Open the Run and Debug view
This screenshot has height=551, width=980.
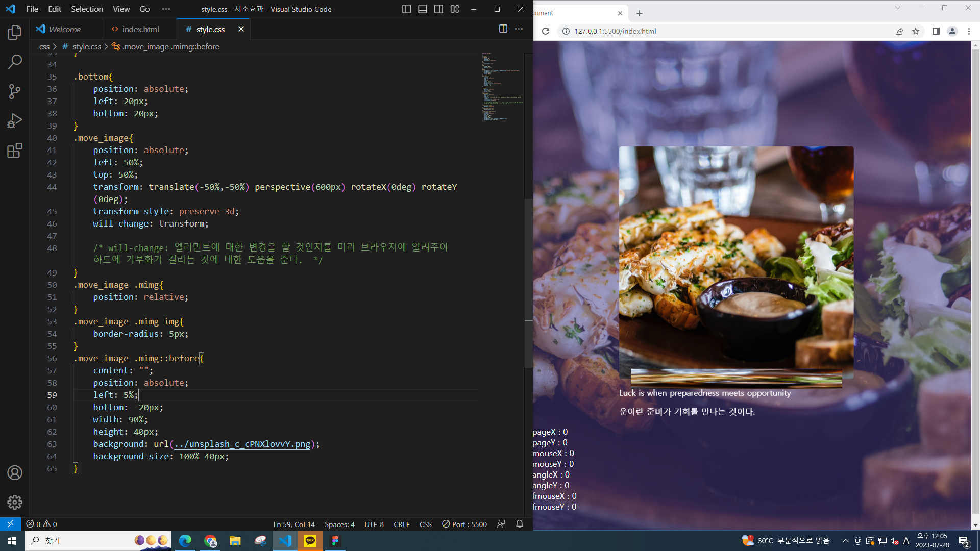[x=15, y=121]
